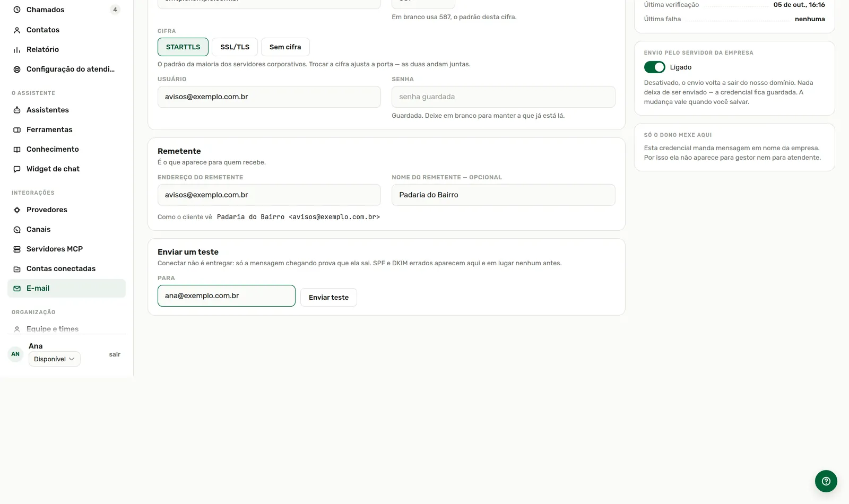Click the Servidores MCP server icon
The image size is (849, 504).
17,249
